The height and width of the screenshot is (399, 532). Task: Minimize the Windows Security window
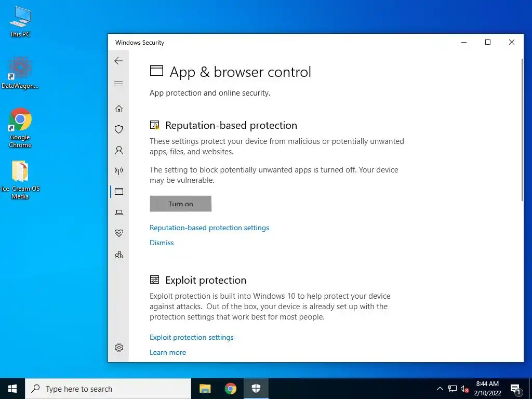(x=464, y=42)
